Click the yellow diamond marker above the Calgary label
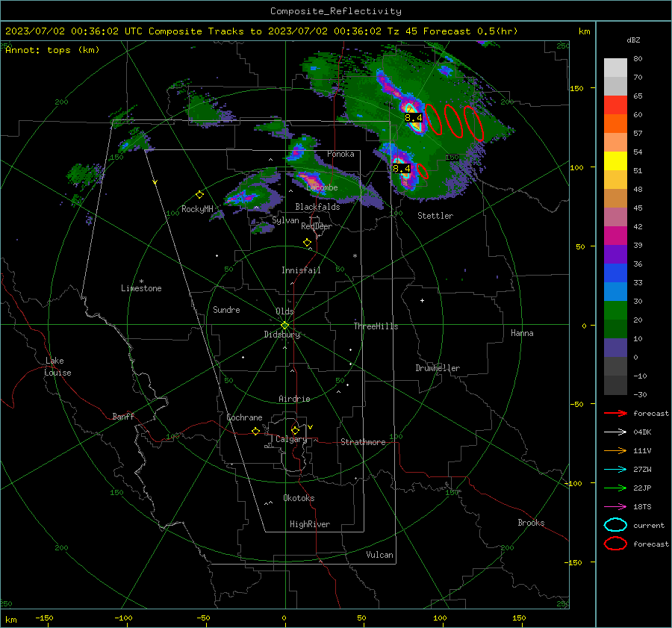 (295, 430)
